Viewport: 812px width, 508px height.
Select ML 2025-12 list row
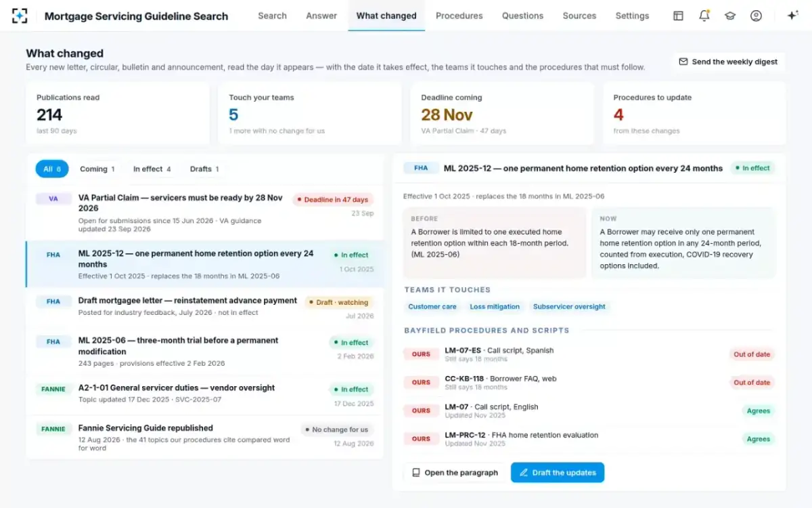click(205, 264)
